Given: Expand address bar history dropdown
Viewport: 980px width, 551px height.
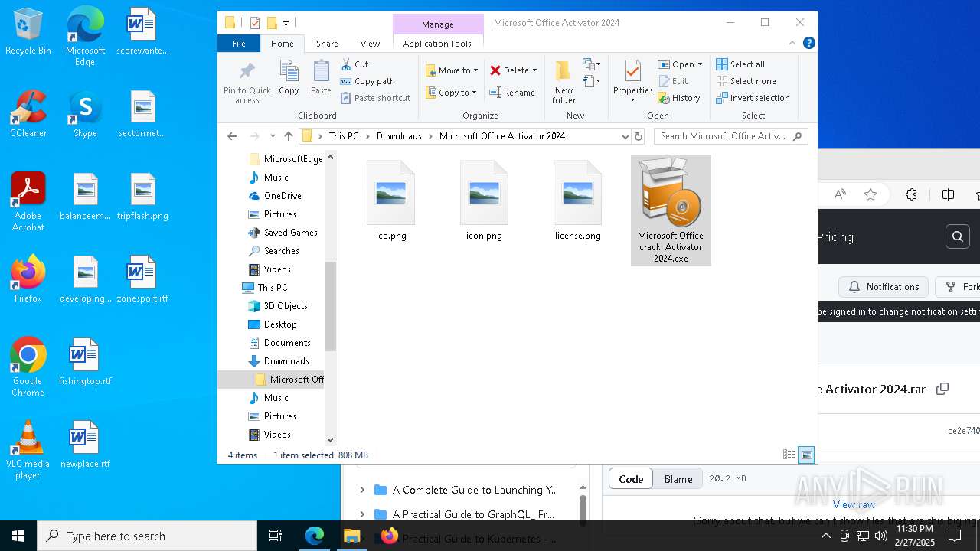Looking at the screenshot, I should [625, 136].
